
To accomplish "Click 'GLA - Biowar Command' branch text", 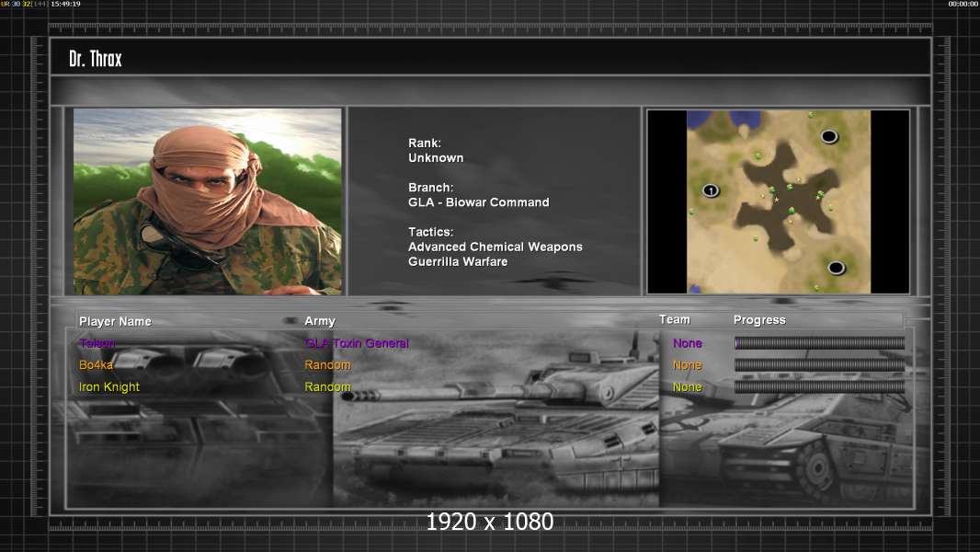I will tap(479, 202).
